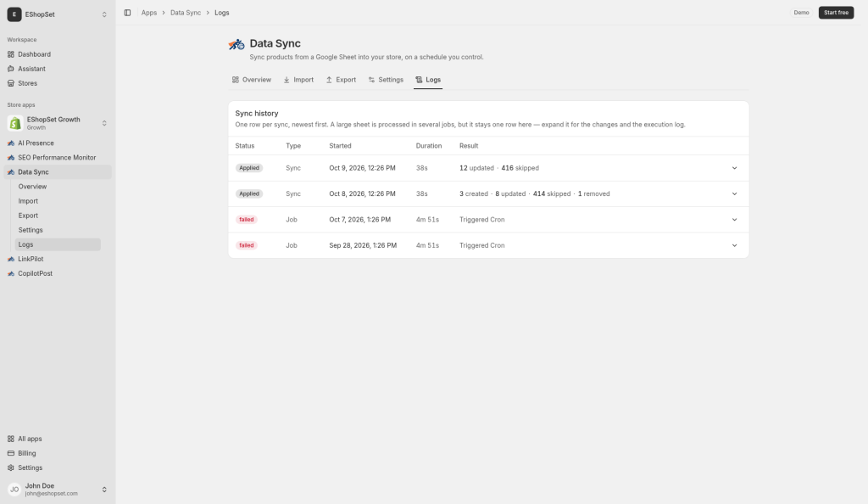
Task: Switch to the Overview tab
Action: [x=251, y=80]
